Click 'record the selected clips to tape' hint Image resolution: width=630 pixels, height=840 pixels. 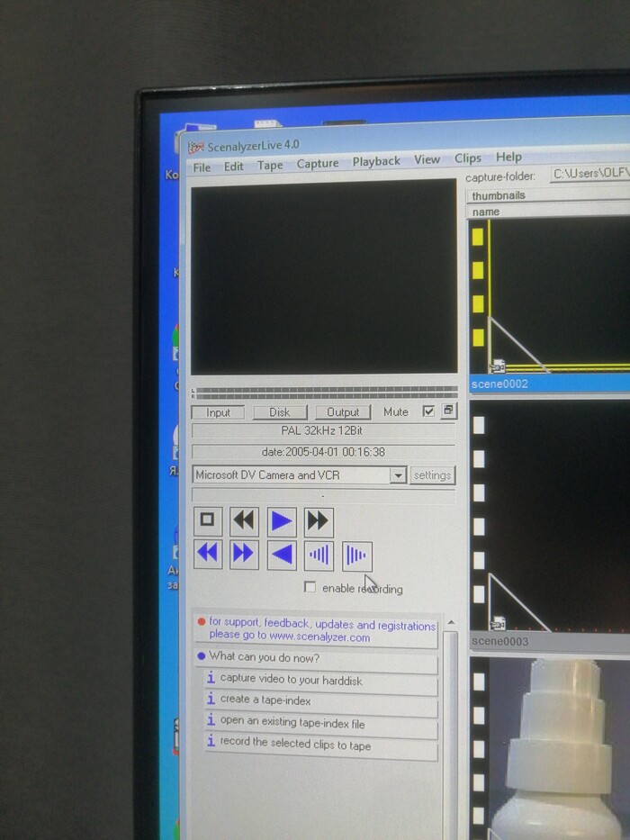coord(295,744)
